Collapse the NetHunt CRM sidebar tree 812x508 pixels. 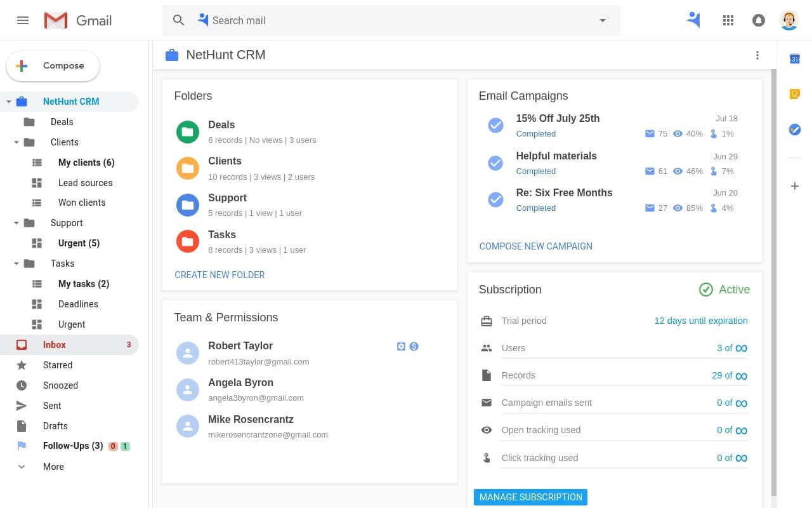click(9, 102)
